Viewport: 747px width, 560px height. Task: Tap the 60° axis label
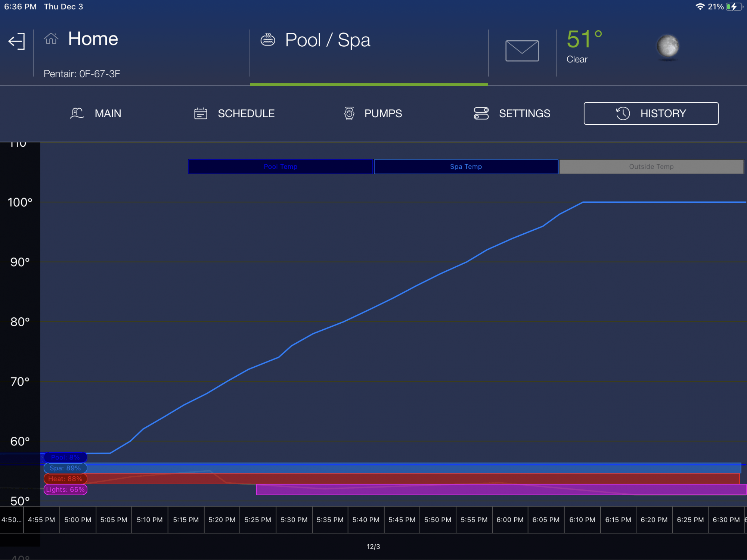20,441
